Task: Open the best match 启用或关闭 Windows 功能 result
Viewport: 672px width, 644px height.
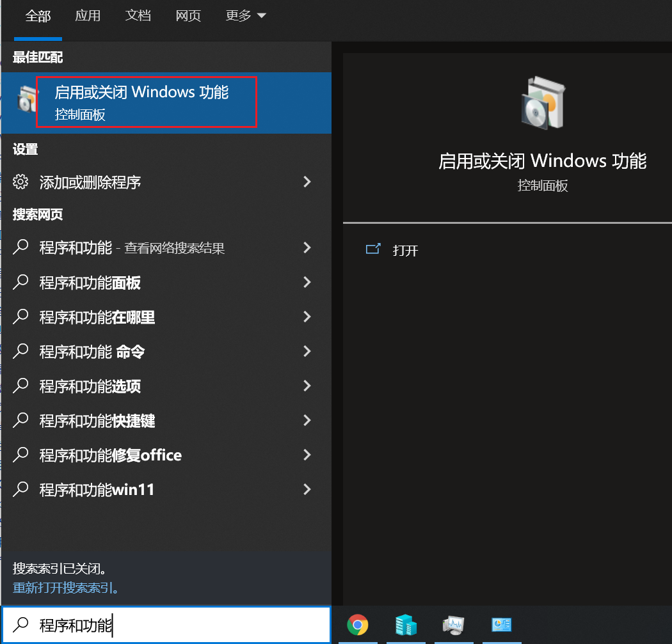Action: [x=166, y=103]
